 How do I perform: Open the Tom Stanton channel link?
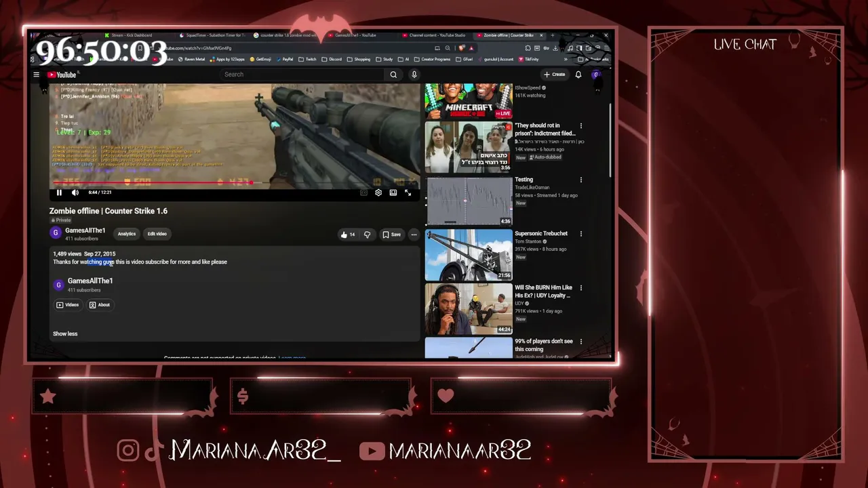[528, 241]
